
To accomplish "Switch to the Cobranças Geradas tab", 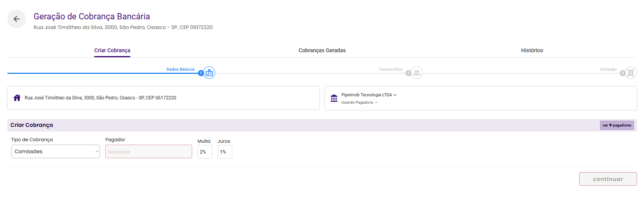I will click(322, 50).
